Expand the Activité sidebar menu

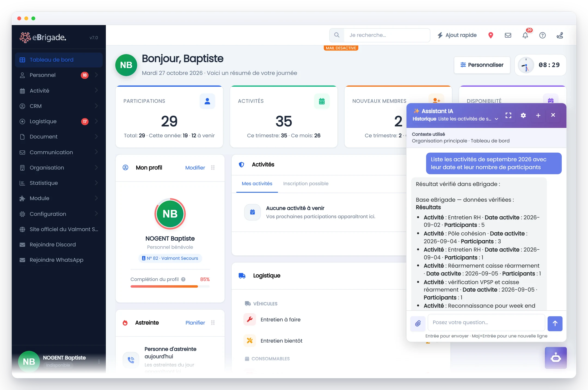pyautogui.click(x=59, y=90)
